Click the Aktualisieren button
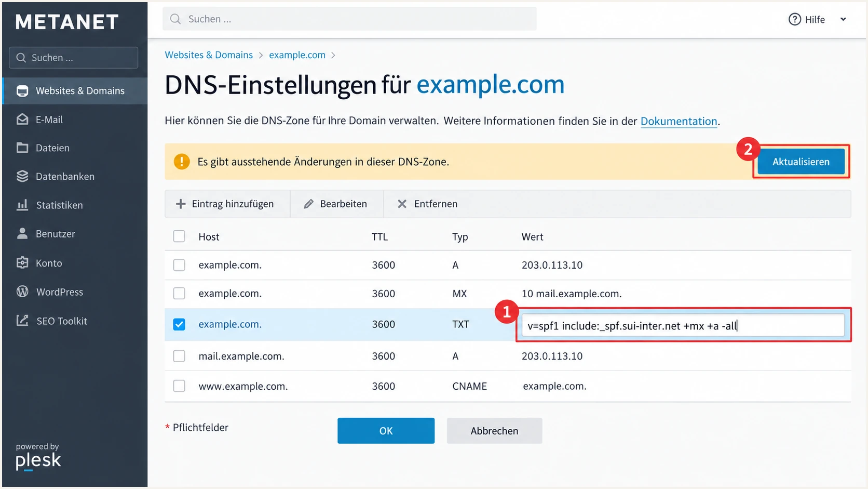868x489 pixels. click(x=801, y=162)
